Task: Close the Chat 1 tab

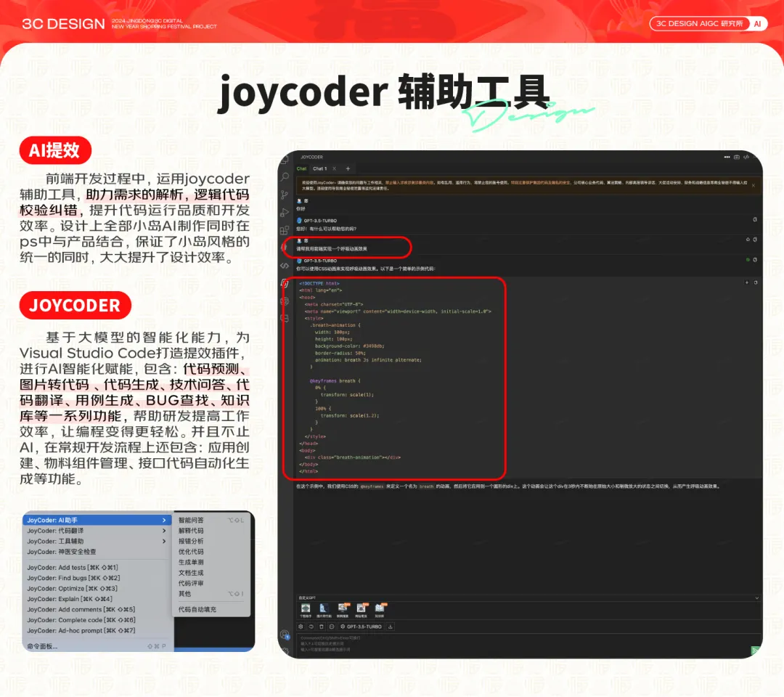Action: point(335,168)
